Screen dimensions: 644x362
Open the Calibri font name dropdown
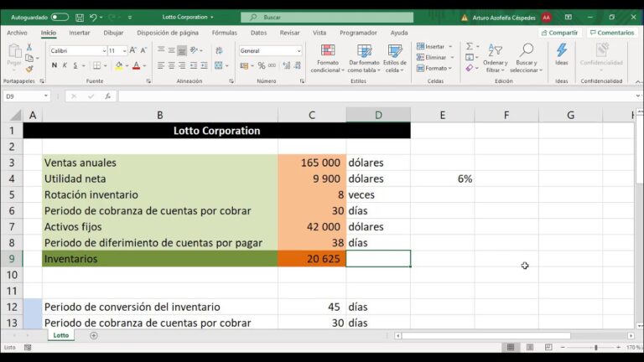[x=104, y=50]
